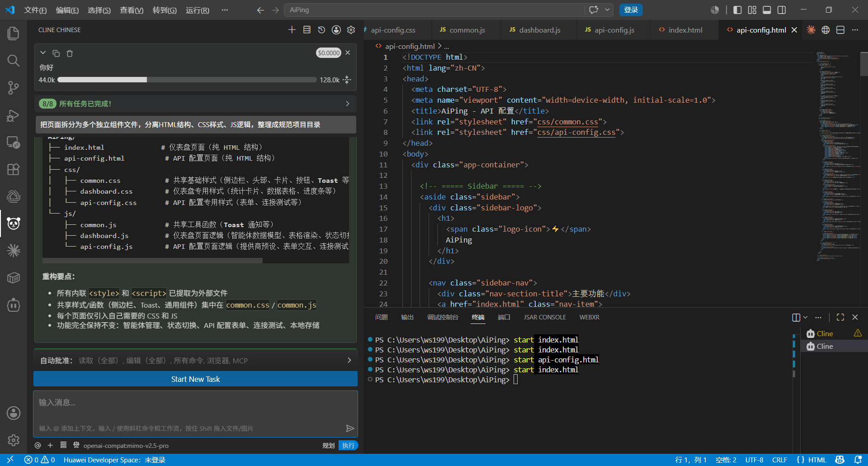868x466 pixels.
Task: Open dropdown next to chat icon
Action: [607, 10]
